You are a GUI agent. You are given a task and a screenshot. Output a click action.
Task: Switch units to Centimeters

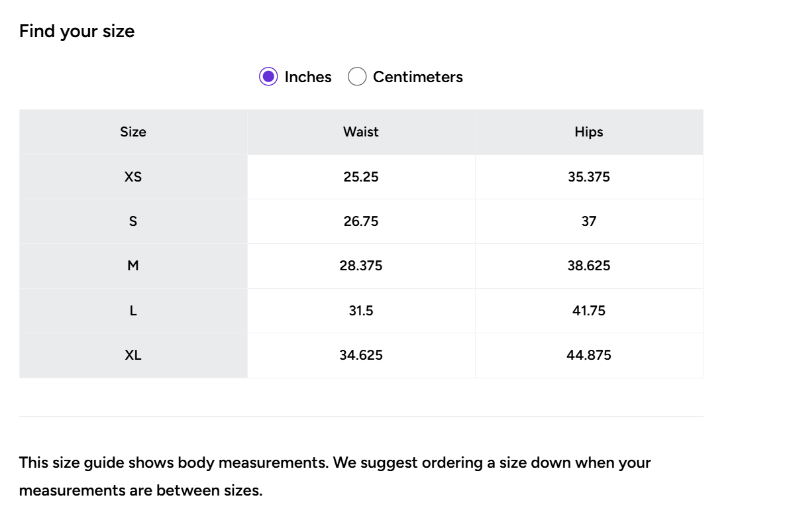pos(357,77)
